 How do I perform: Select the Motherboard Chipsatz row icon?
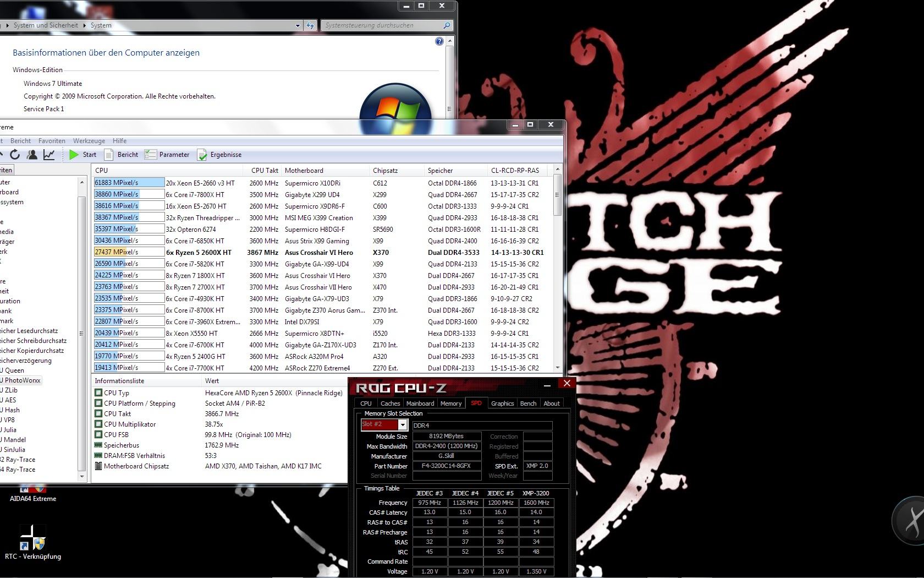98,466
